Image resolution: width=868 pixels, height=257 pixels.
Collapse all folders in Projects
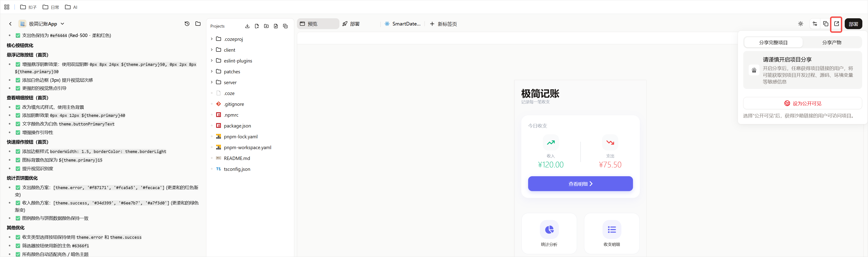pyautogui.click(x=285, y=26)
